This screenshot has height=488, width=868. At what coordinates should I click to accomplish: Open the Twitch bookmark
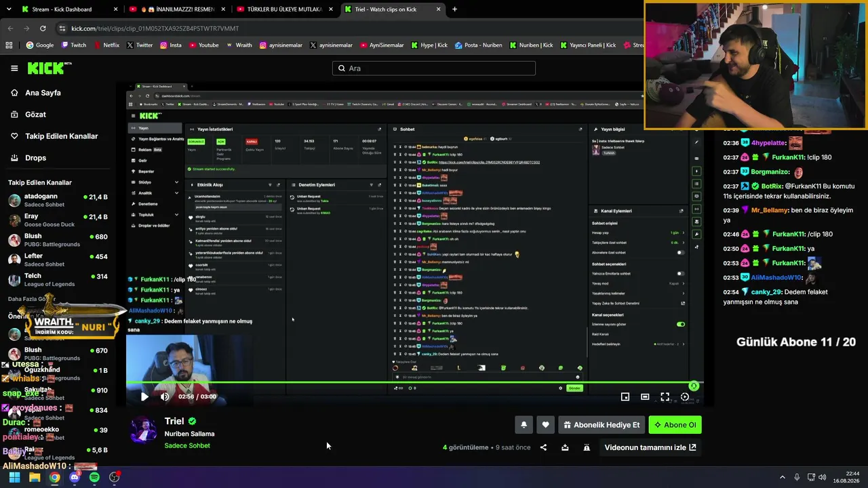(x=74, y=45)
